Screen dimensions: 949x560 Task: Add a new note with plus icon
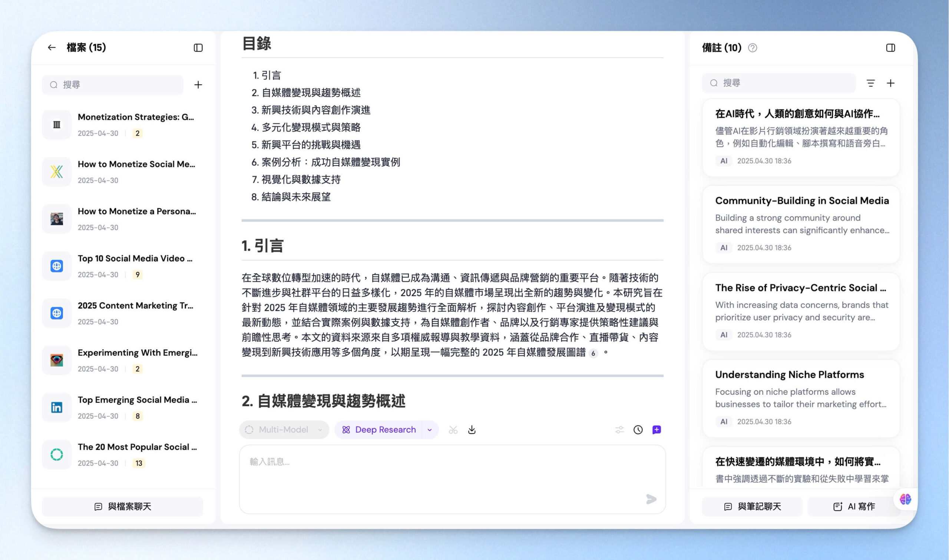click(890, 83)
